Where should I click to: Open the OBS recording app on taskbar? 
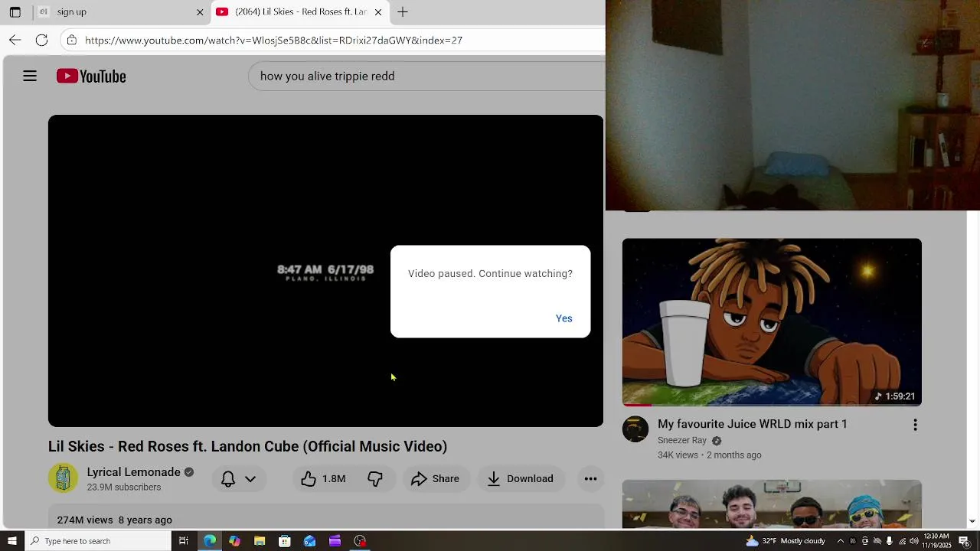[x=360, y=541]
